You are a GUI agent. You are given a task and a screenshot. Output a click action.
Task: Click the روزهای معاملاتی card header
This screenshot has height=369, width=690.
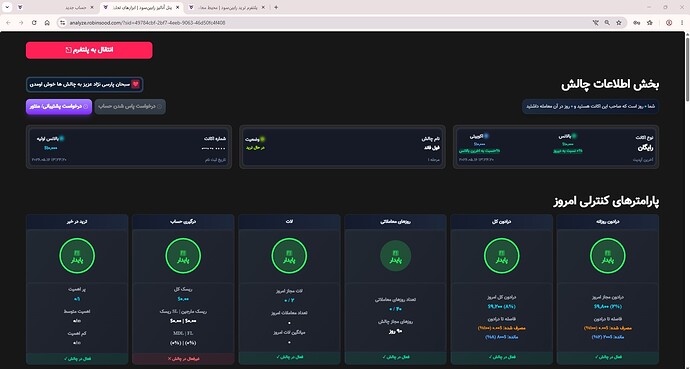tap(396, 222)
